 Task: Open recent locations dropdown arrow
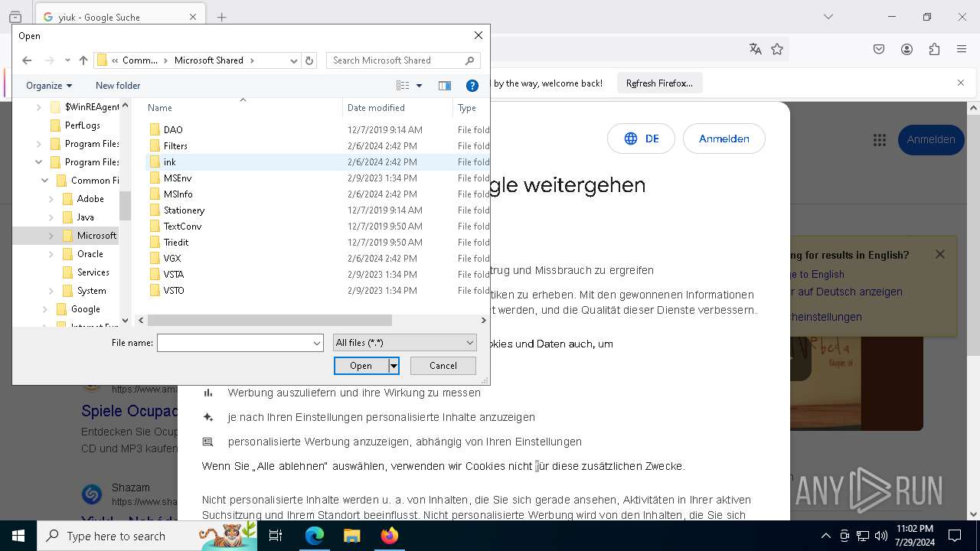coord(67,60)
